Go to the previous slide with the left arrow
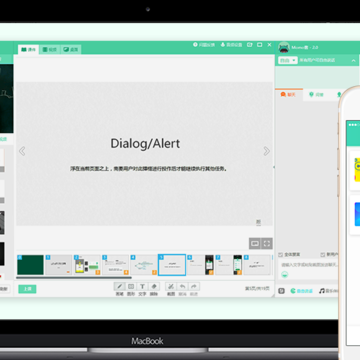Screen dimensions: 360x360 (x=22, y=151)
